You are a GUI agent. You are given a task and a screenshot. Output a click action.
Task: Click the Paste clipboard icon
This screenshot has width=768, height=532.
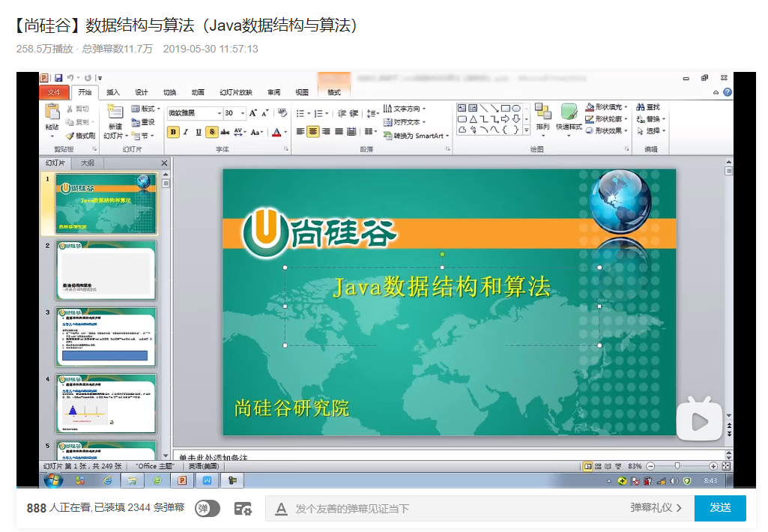point(52,112)
